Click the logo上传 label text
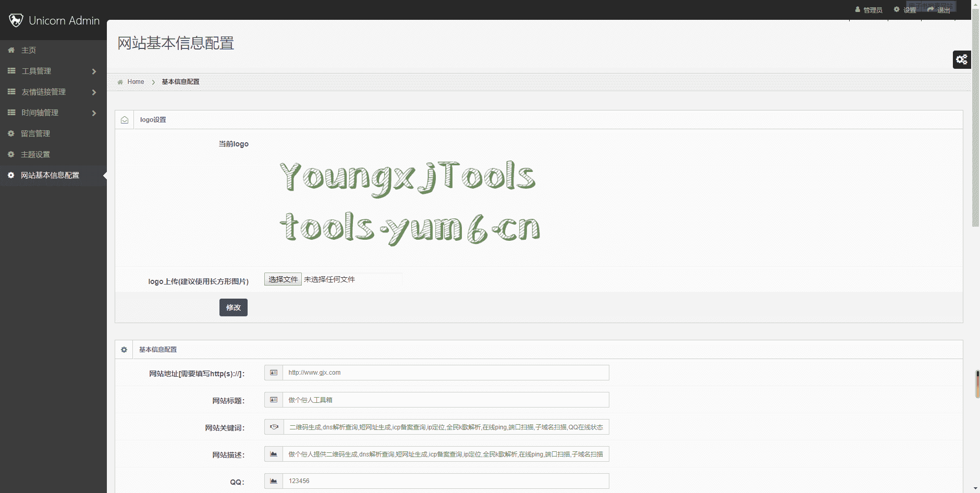The image size is (980, 493). click(x=198, y=281)
